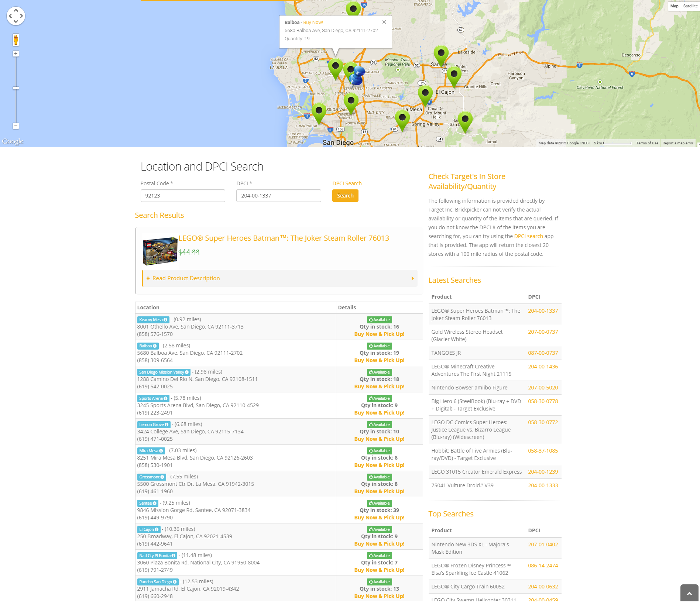Open the Mira Mesa store badge
Viewport: 700px width, 615px height.
[151, 451]
